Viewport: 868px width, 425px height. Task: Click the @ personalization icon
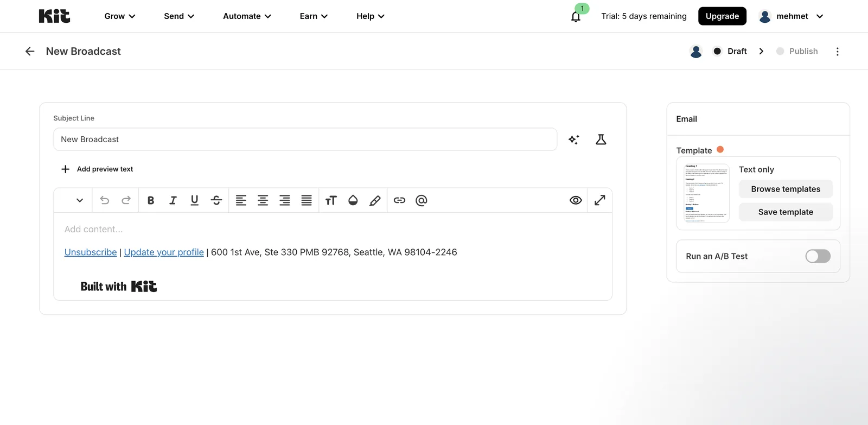pos(421,200)
